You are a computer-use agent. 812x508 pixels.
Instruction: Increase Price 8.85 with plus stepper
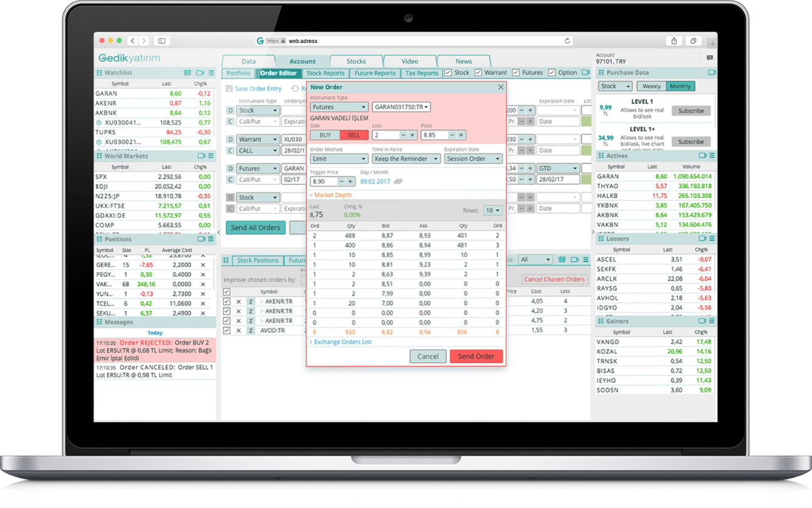tap(461, 136)
